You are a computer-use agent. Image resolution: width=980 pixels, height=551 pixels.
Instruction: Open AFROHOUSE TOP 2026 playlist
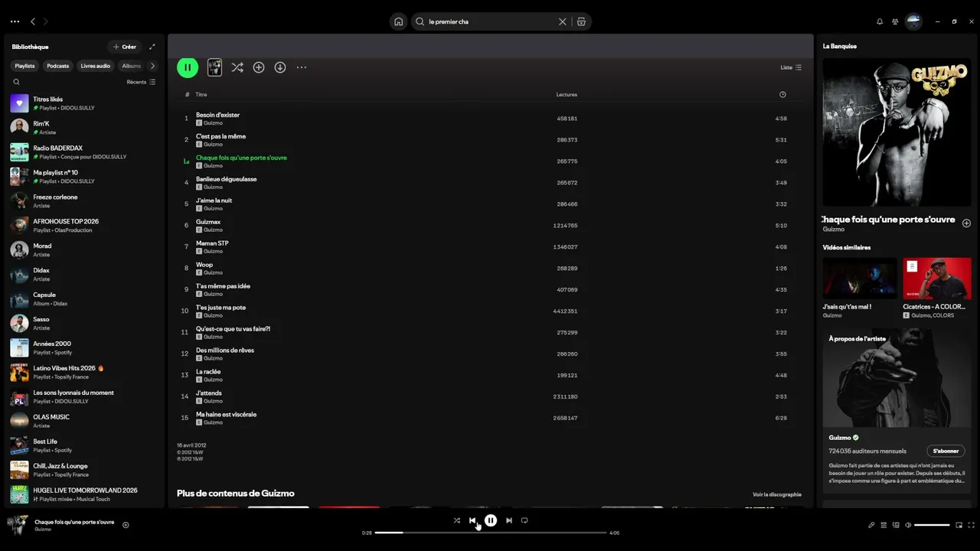pos(84,226)
